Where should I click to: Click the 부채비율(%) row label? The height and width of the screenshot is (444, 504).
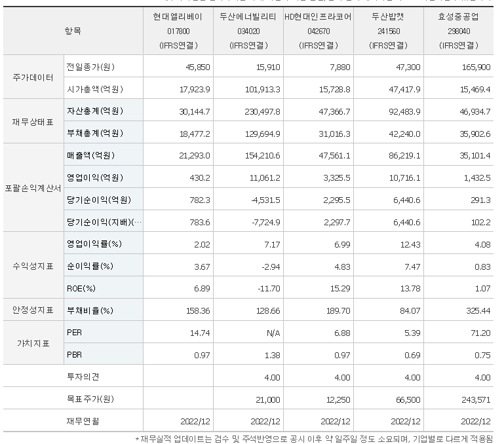point(90,310)
